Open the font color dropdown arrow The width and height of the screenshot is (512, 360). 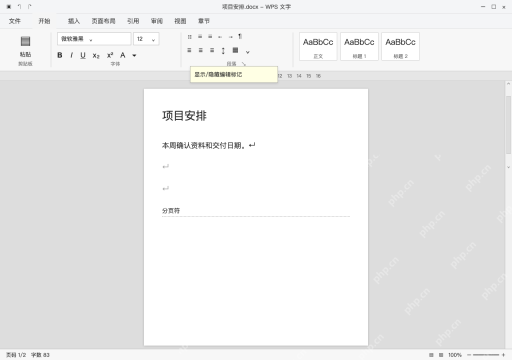[x=134, y=56]
